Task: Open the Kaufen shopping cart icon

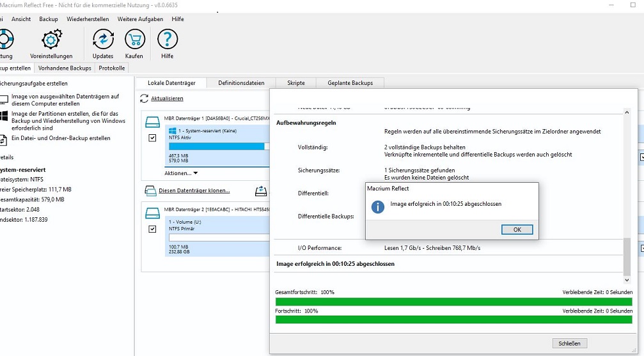Action: tap(135, 40)
